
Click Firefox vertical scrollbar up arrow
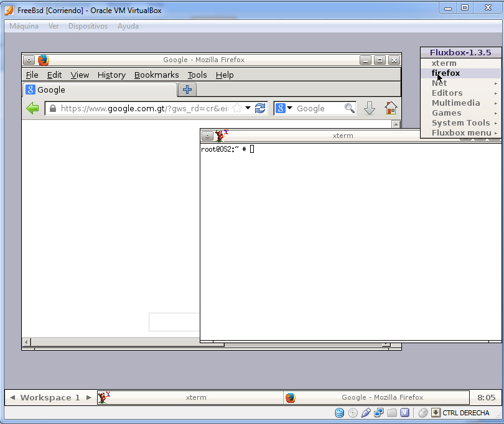click(x=396, y=124)
